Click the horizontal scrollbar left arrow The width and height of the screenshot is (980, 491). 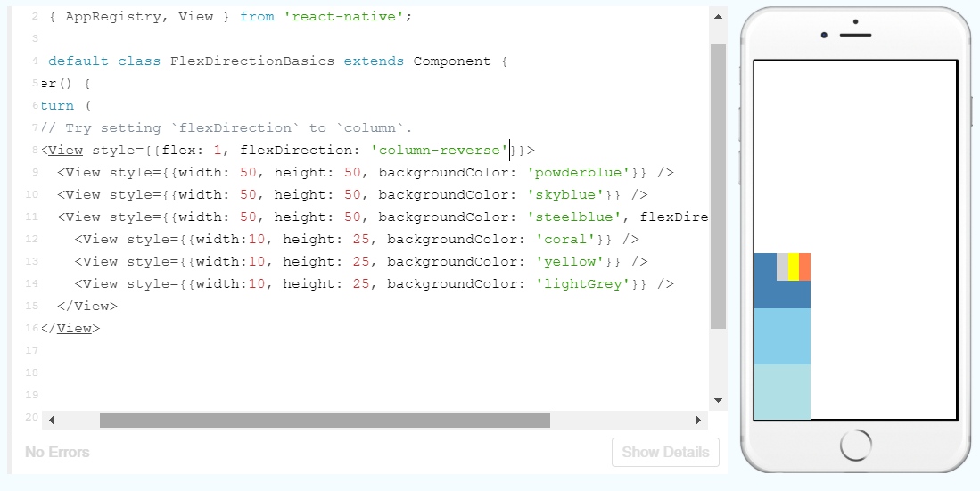click(51, 420)
